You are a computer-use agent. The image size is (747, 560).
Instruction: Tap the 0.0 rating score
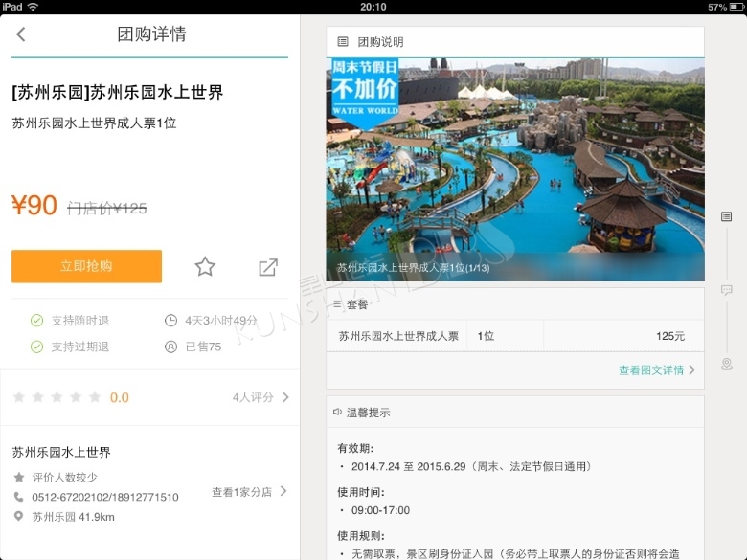pyautogui.click(x=119, y=397)
